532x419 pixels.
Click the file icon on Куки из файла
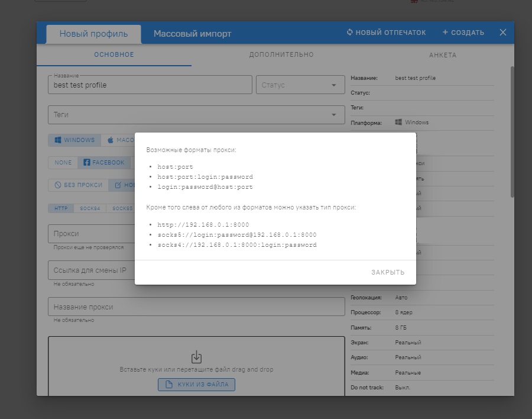point(168,385)
